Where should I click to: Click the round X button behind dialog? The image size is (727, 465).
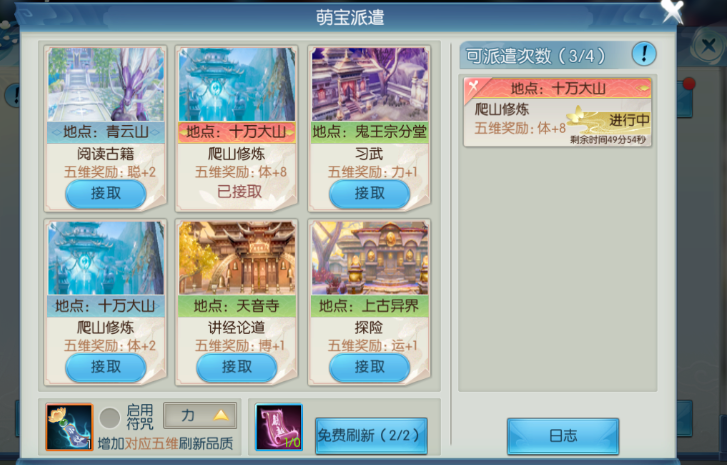[708, 46]
